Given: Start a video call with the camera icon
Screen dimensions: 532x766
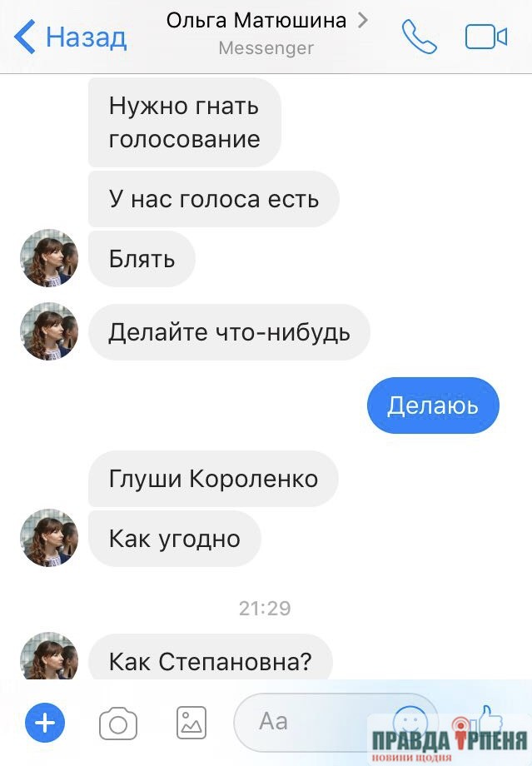Looking at the screenshot, I should [486, 37].
